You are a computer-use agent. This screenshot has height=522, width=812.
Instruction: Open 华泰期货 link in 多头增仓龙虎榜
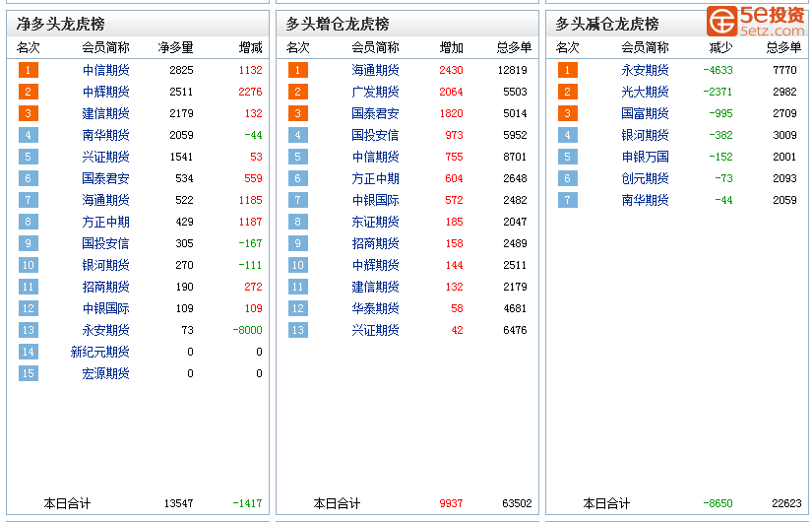[375, 308]
